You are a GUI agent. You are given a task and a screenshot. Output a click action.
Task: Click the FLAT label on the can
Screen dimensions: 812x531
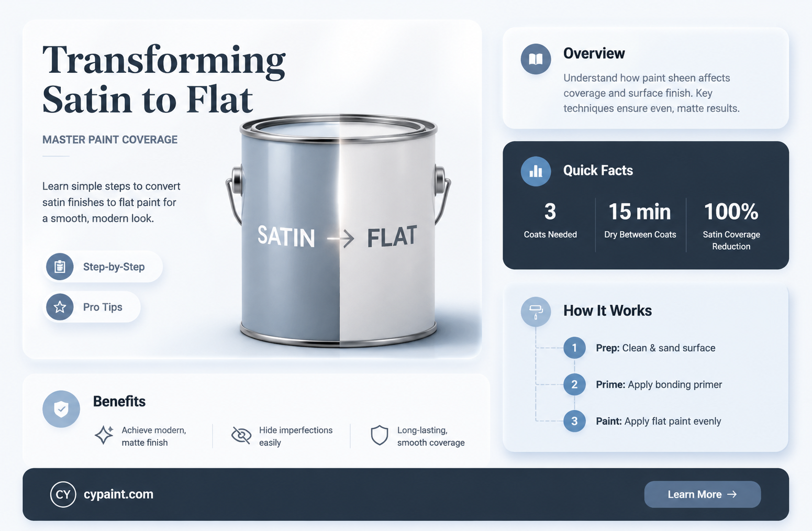click(392, 237)
